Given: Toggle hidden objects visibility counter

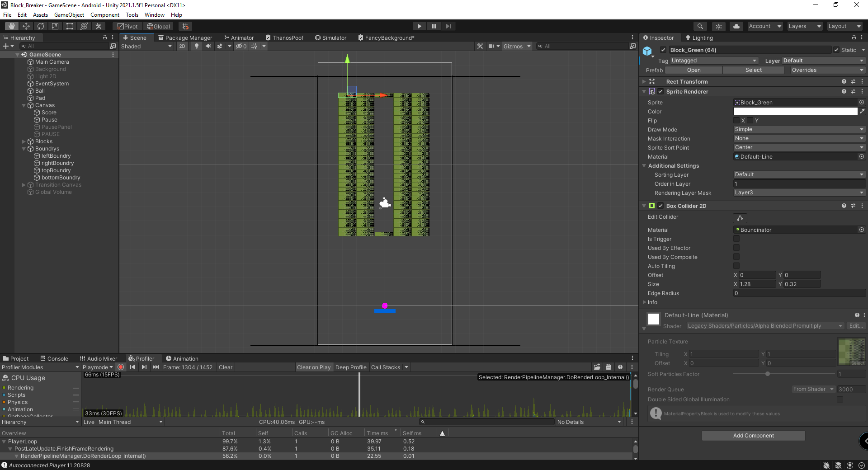Looking at the screenshot, I should (241, 46).
